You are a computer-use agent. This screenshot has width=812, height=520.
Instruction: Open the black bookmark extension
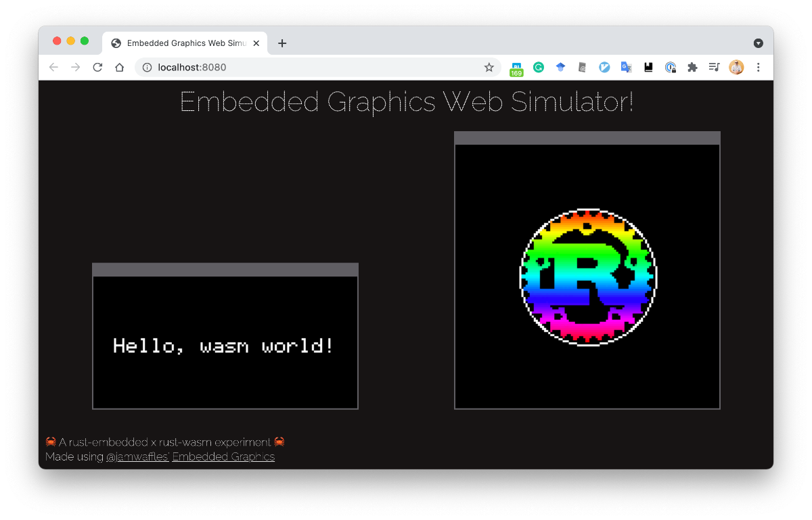(648, 68)
